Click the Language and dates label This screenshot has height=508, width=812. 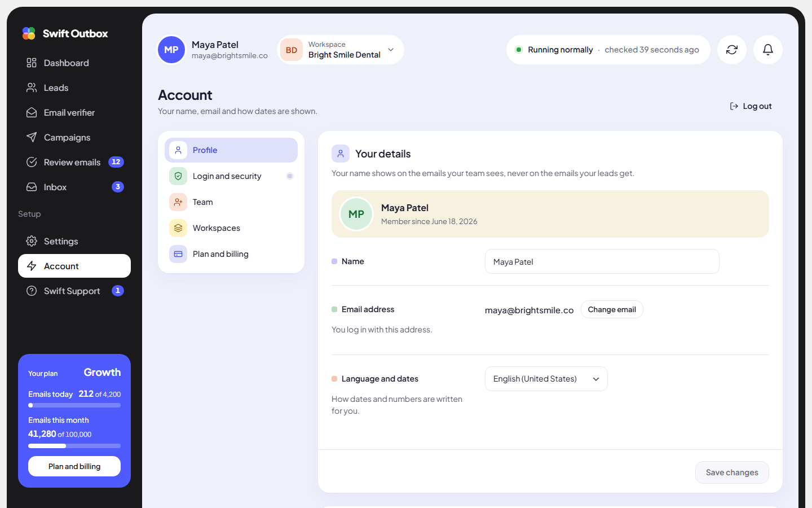(380, 379)
